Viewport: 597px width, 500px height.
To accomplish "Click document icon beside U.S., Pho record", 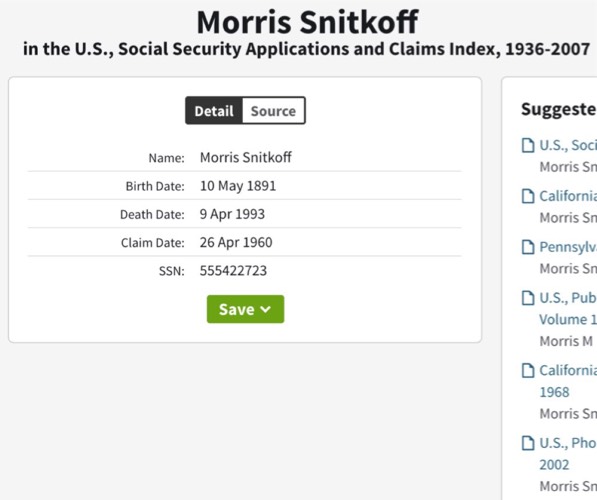I will coord(528,443).
